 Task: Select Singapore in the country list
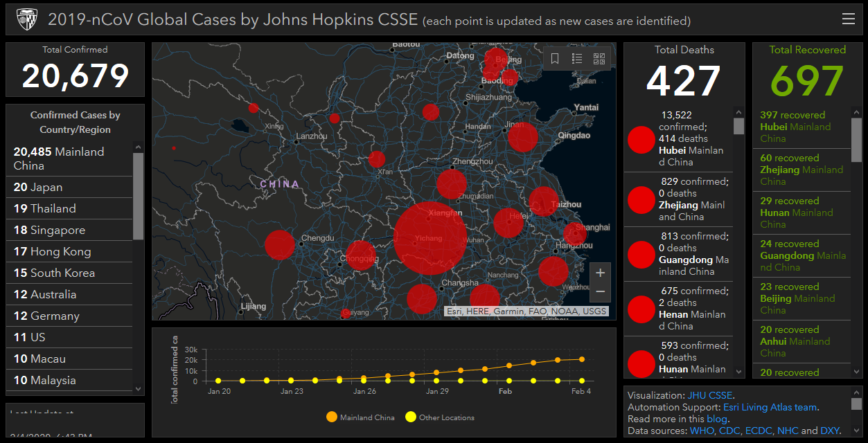tap(69, 230)
